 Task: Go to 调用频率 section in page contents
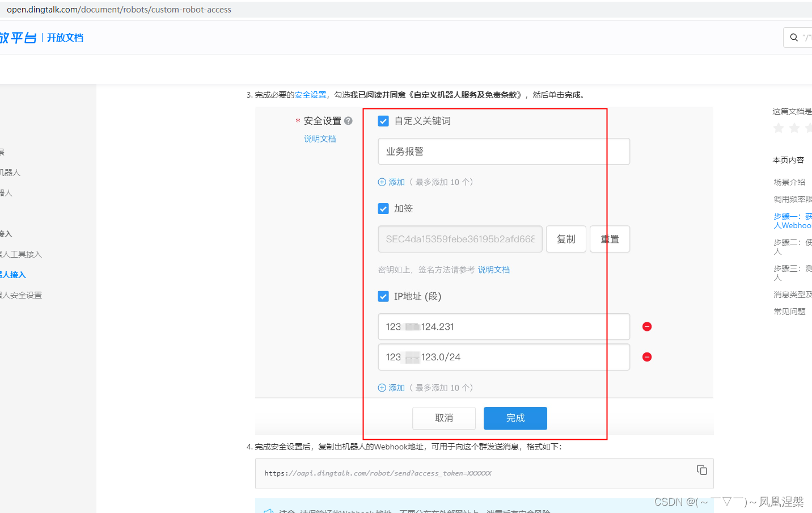(x=793, y=199)
